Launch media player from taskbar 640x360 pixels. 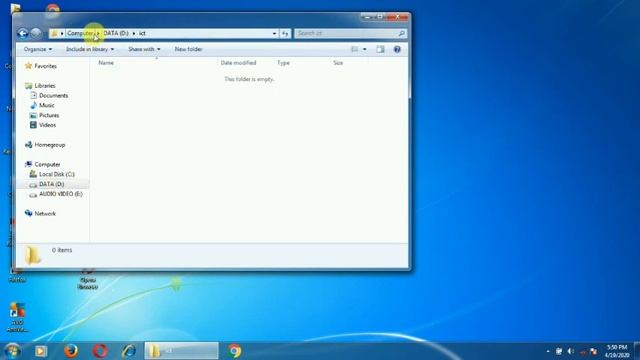(x=41, y=351)
